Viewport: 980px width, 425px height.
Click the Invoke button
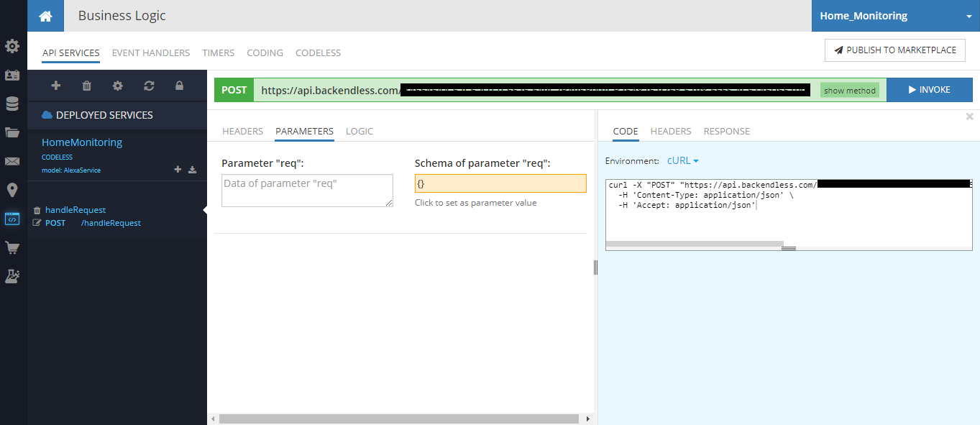click(929, 90)
